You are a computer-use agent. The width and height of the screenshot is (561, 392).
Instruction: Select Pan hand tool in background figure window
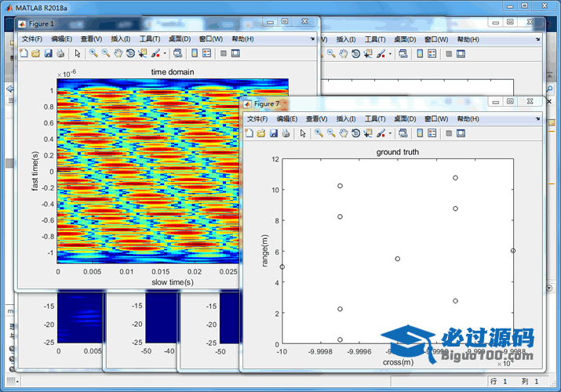pyautogui.click(x=344, y=54)
